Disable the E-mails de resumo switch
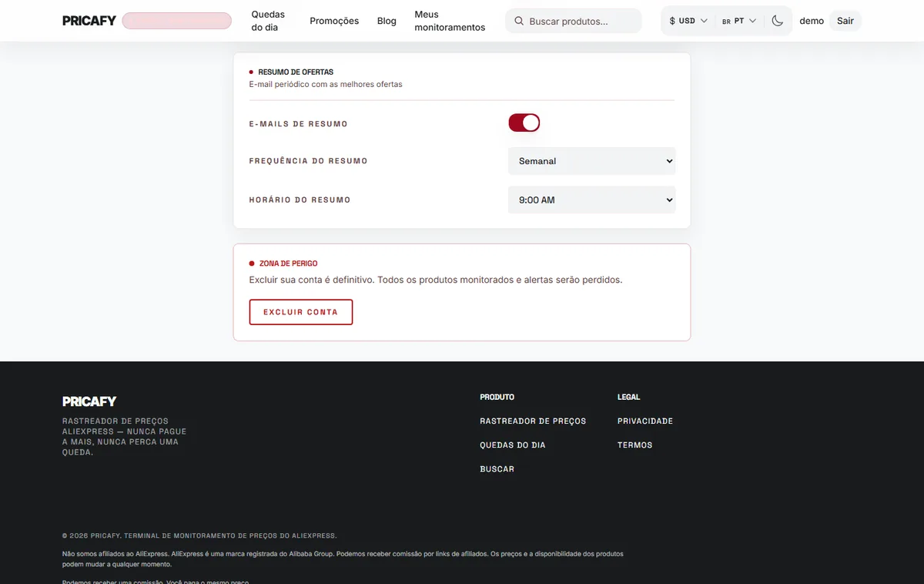This screenshot has width=924, height=584. click(524, 123)
